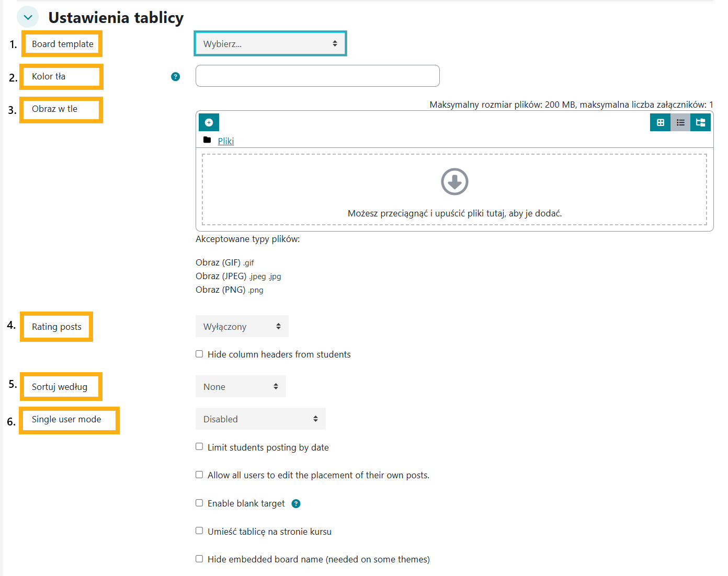Check Hide embedded board name option
The image size is (728, 576).
click(x=199, y=559)
